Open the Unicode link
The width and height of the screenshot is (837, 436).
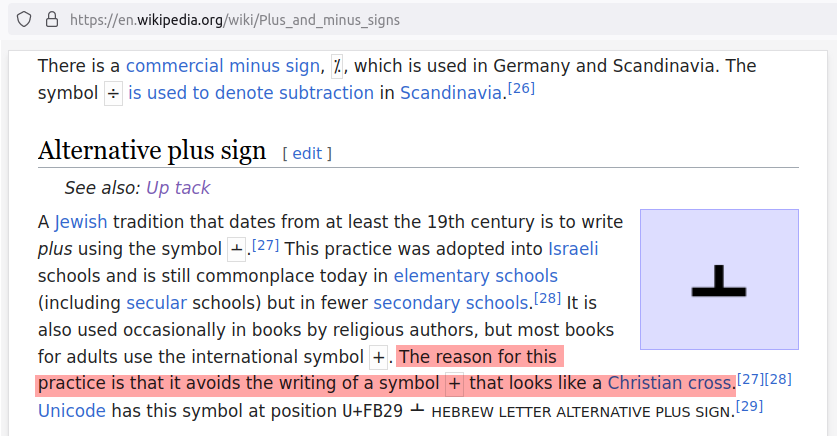72,411
